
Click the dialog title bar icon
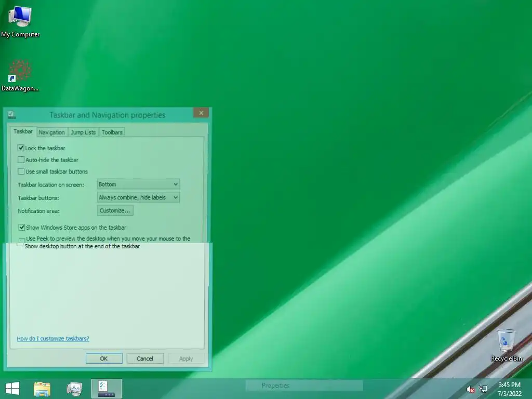12,115
